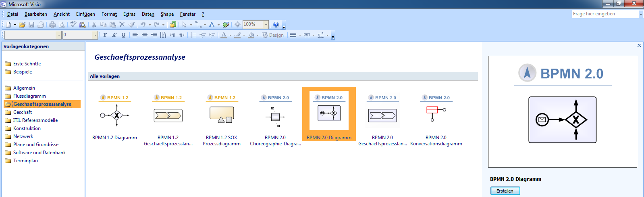
Task: Apply font color A swatch
Action: point(224,35)
